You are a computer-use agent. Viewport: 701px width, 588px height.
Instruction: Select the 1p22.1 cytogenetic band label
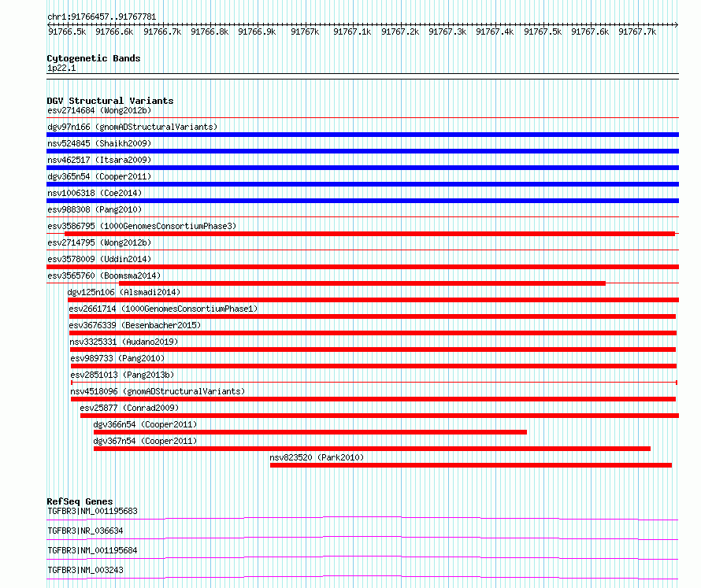click(x=61, y=68)
